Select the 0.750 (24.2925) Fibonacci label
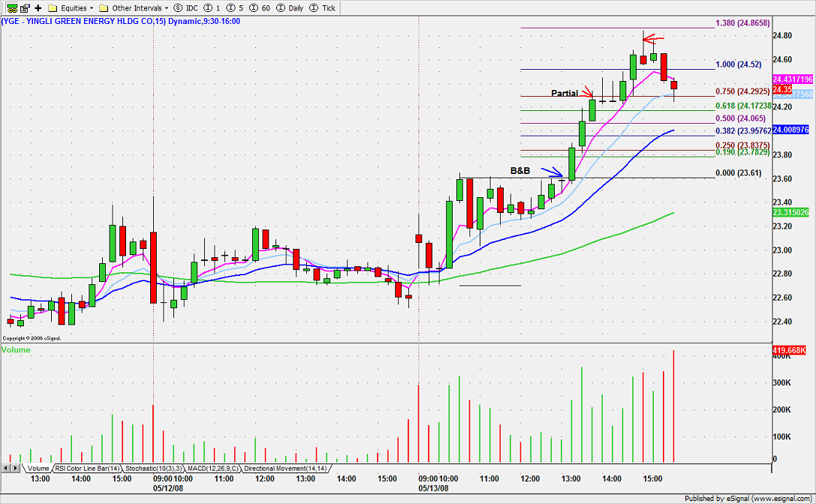The image size is (816, 504). click(742, 91)
